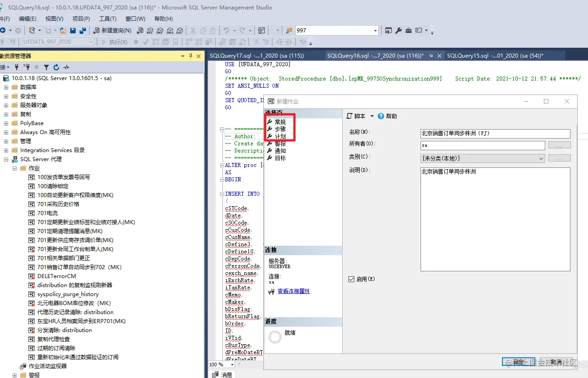The image size is (588, 378).
Task: Close the Object Explorer panel
Action: [x=199, y=56]
